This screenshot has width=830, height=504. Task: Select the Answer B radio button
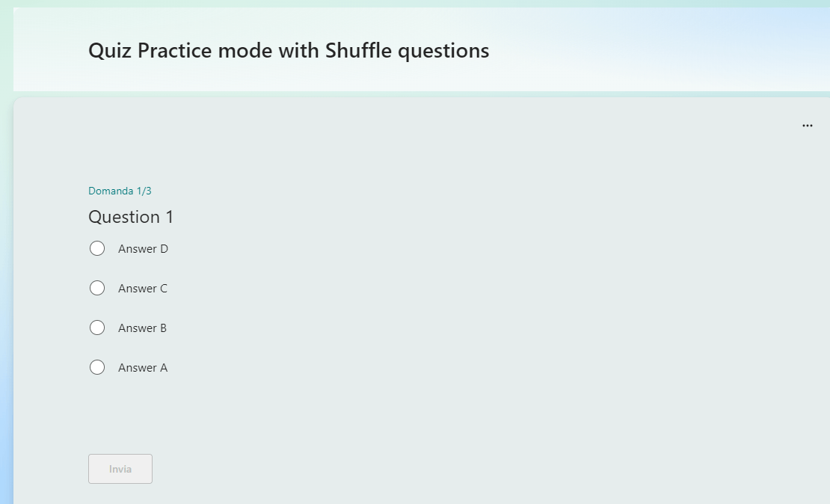[97, 328]
